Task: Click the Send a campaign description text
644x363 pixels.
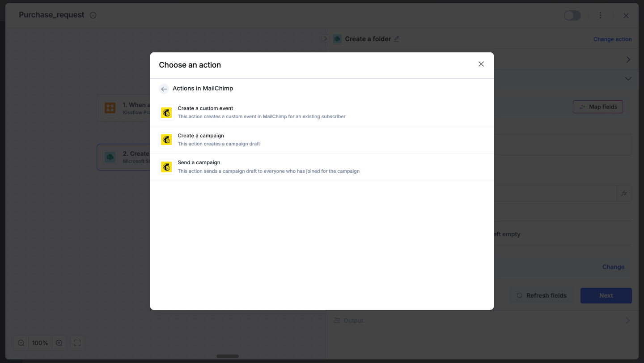Action: 269,171
